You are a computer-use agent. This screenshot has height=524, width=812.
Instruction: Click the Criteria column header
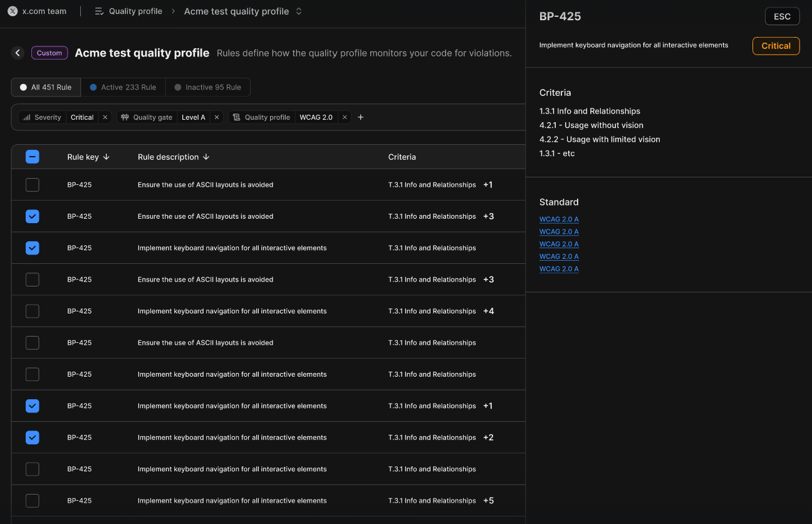[402, 157]
